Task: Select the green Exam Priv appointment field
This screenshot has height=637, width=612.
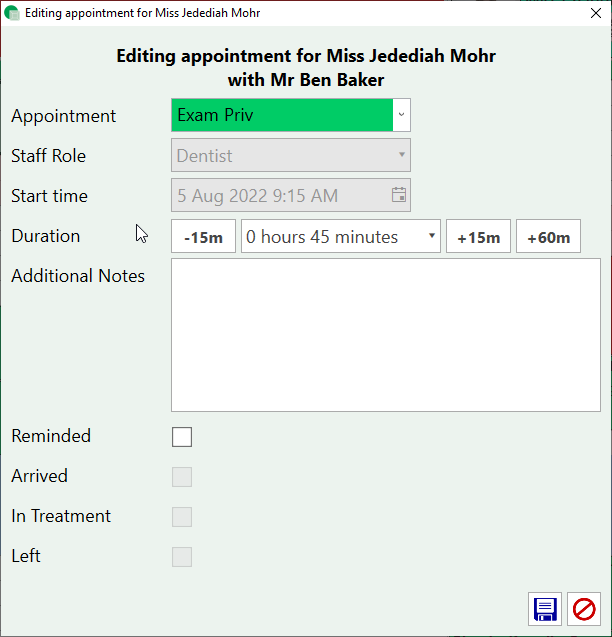Action: (x=282, y=115)
